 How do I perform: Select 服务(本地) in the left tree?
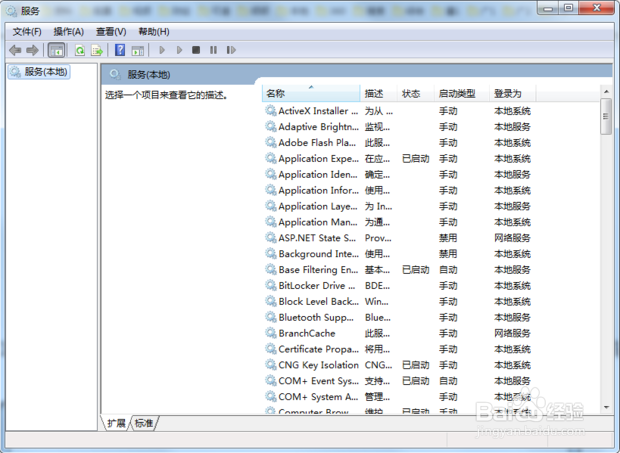[x=39, y=72]
